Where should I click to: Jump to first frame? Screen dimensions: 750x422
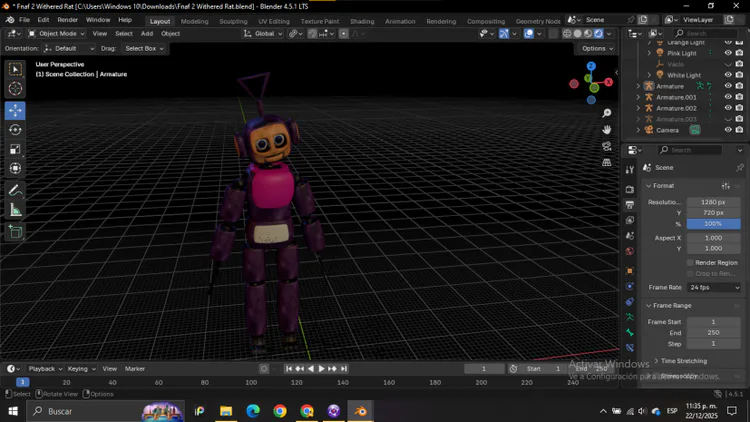click(289, 369)
